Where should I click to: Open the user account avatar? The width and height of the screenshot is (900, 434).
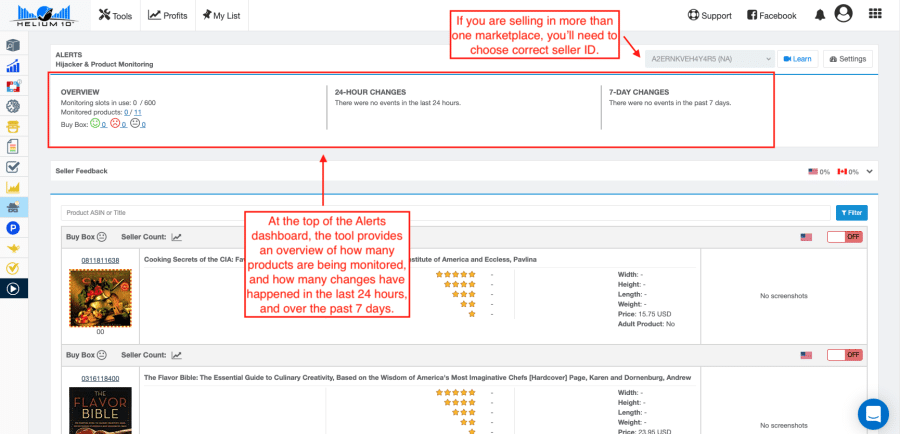(x=843, y=14)
